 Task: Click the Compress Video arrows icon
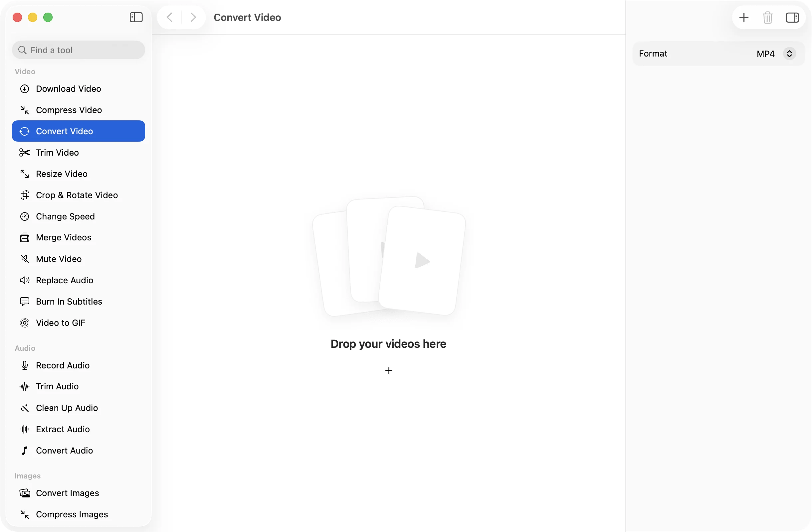click(x=25, y=110)
